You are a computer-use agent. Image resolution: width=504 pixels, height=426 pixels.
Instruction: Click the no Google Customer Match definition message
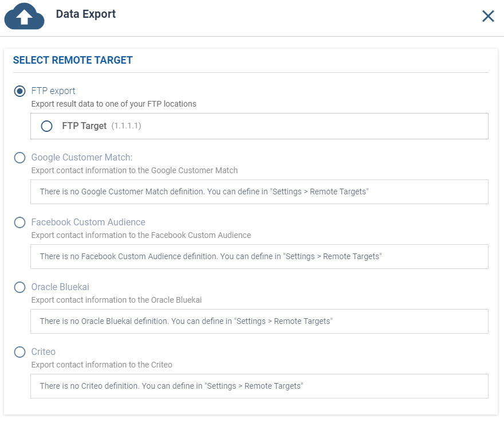coord(204,192)
